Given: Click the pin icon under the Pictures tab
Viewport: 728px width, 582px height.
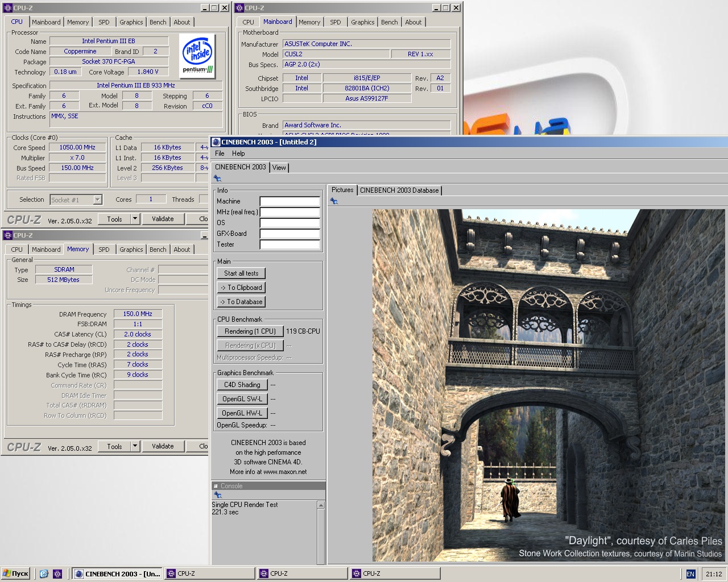Looking at the screenshot, I should click(334, 201).
